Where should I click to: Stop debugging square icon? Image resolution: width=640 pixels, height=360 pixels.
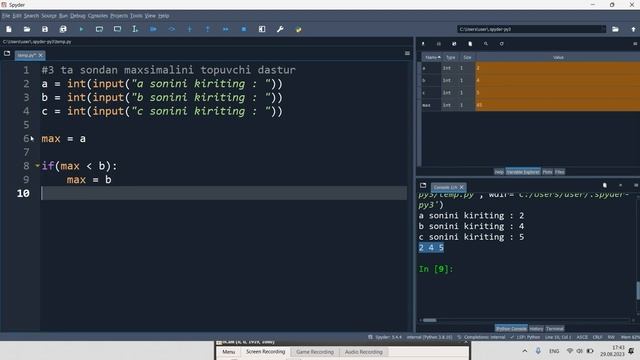coord(244,29)
